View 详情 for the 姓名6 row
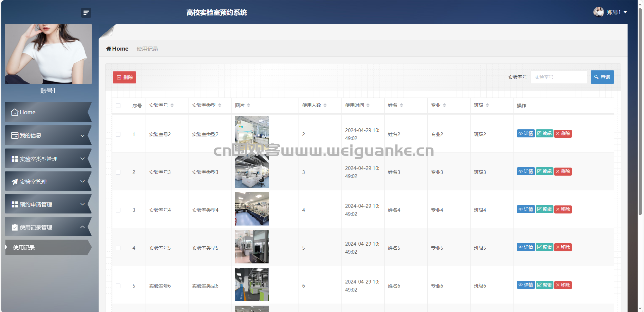 (526, 285)
